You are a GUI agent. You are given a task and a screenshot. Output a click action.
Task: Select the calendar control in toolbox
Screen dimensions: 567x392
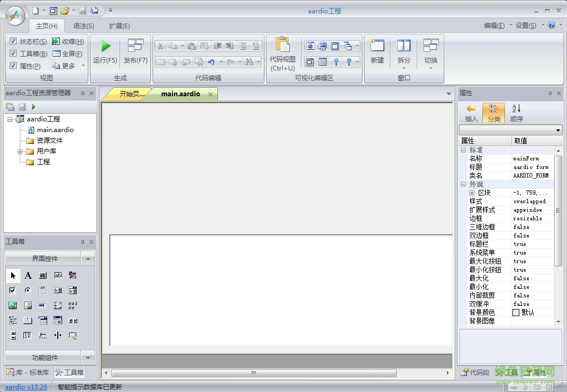58,320
